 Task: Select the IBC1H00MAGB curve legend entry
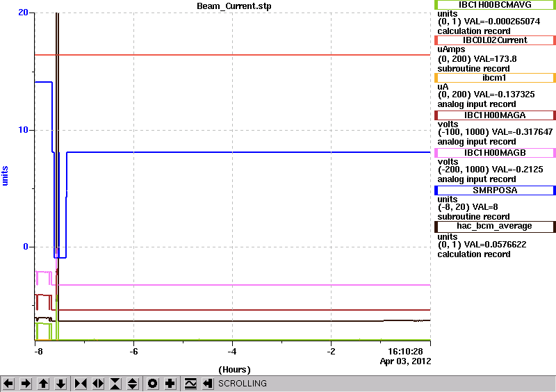pos(495,153)
